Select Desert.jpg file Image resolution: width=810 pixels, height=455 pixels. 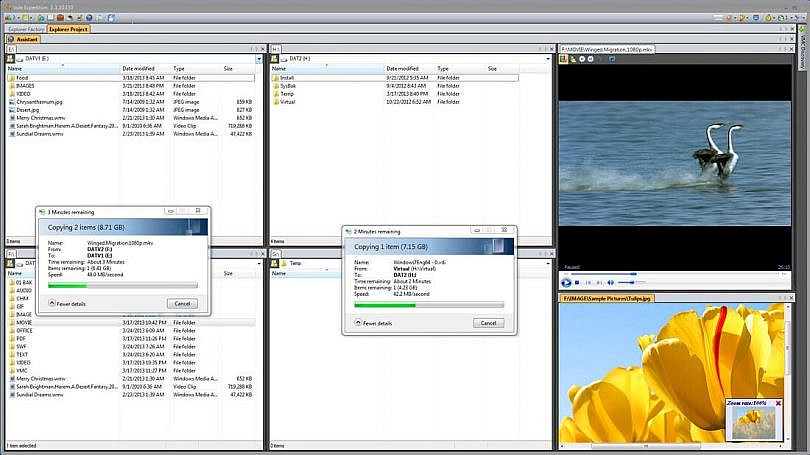point(131,110)
